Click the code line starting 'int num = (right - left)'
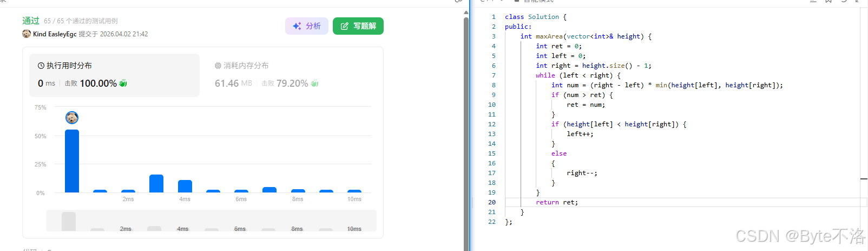 click(667, 85)
